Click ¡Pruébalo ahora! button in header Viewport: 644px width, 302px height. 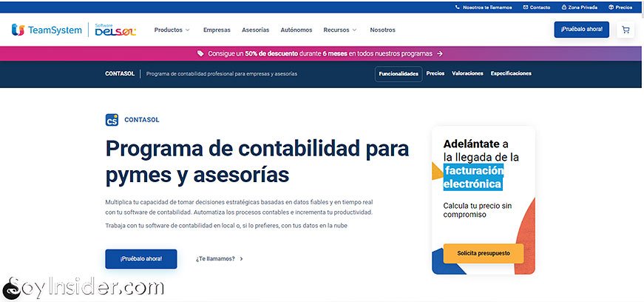click(582, 30)
